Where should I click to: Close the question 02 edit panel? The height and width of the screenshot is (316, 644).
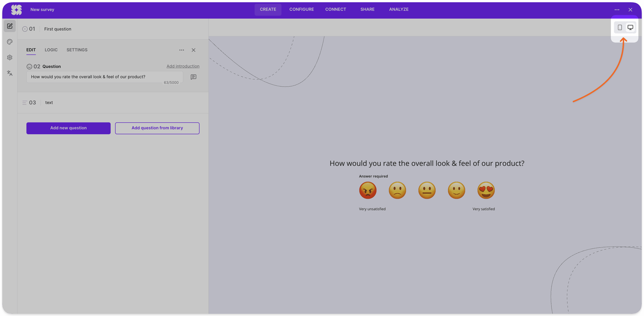(193, 50)
